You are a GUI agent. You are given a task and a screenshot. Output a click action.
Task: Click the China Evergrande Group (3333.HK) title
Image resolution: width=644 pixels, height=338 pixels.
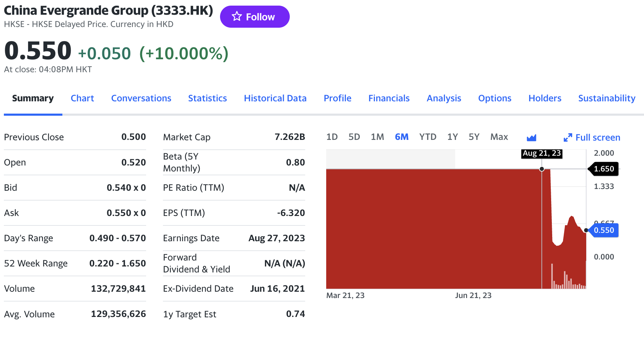pyautogui.click(x=108, y=11)
